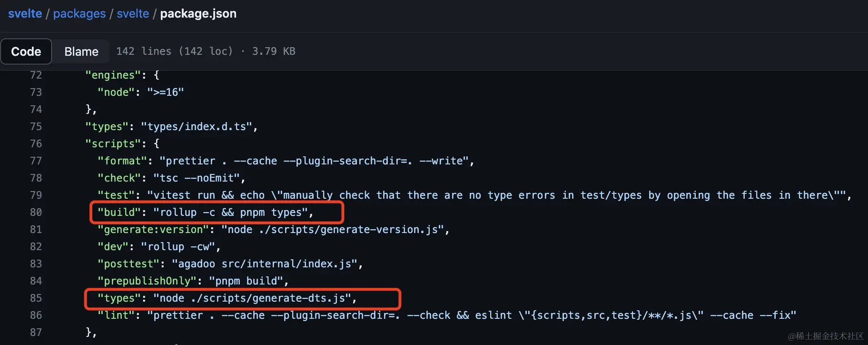The width and height of the screenshot is (868, 345).
Task: Open the svelte folder breadcrumb after packages
Action: click(x=133, y=14)
